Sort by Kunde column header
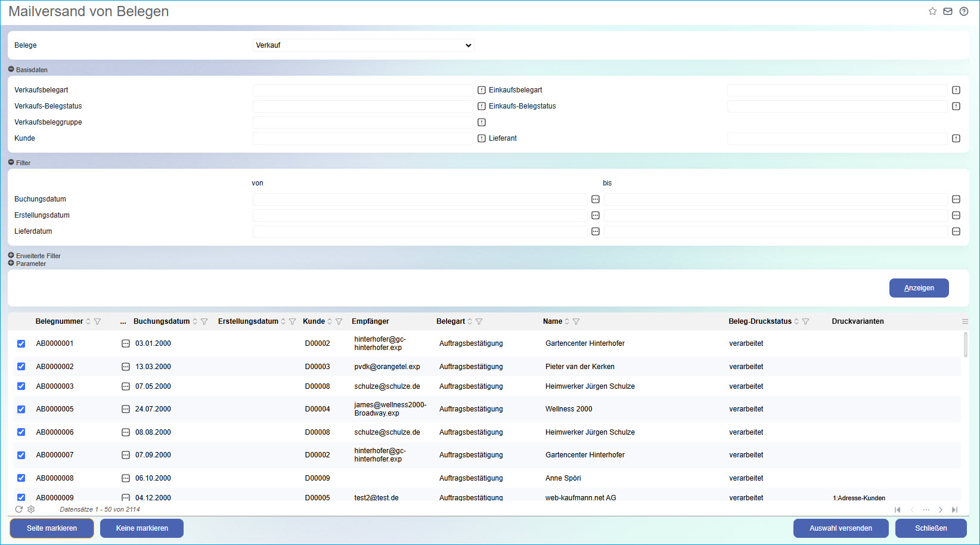The width and height of the screenshot is (980, 545). pyautogui.click(x=314, y=321)
